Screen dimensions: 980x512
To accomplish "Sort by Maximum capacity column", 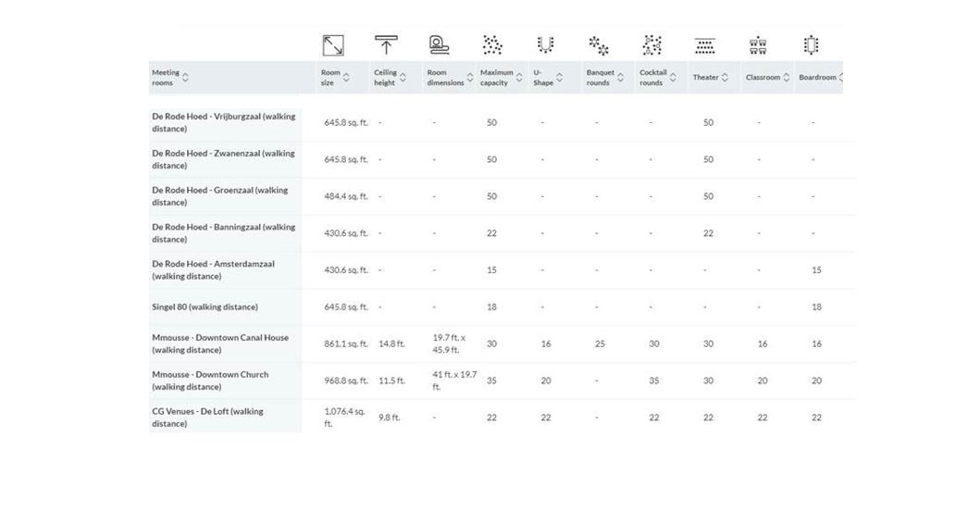I will tap(519, 78).
